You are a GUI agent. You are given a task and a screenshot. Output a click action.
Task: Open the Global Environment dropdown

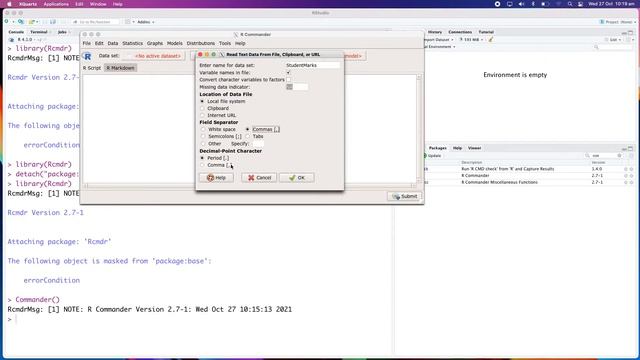click(x=440, y=47)
